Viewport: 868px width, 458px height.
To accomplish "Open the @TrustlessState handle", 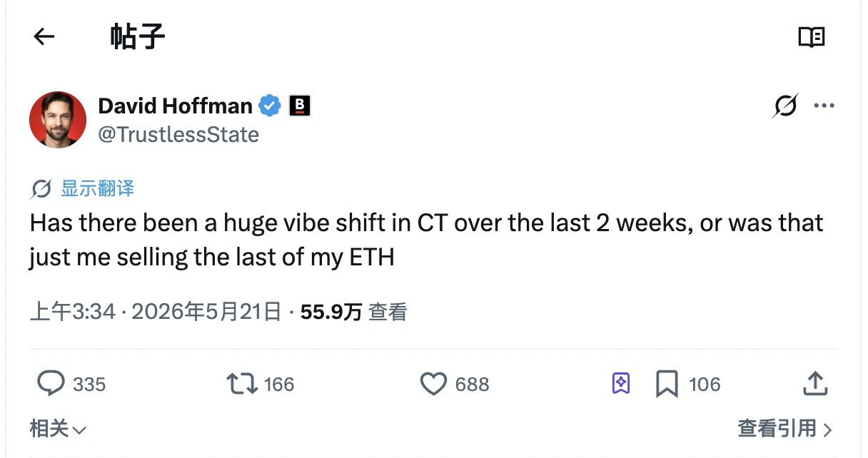I will (178, 134).
